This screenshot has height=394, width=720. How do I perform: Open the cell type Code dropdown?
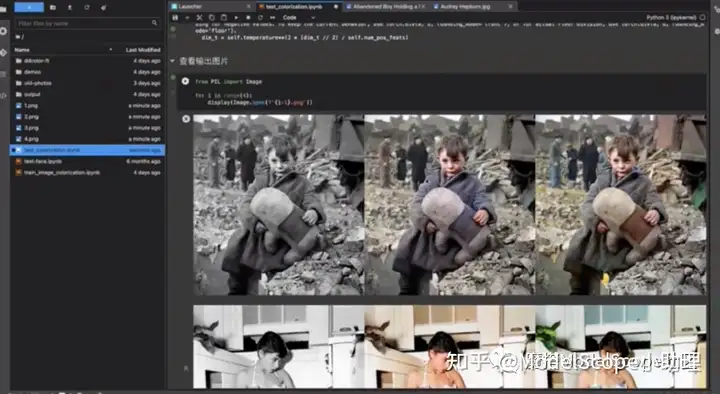pos(298,17)
